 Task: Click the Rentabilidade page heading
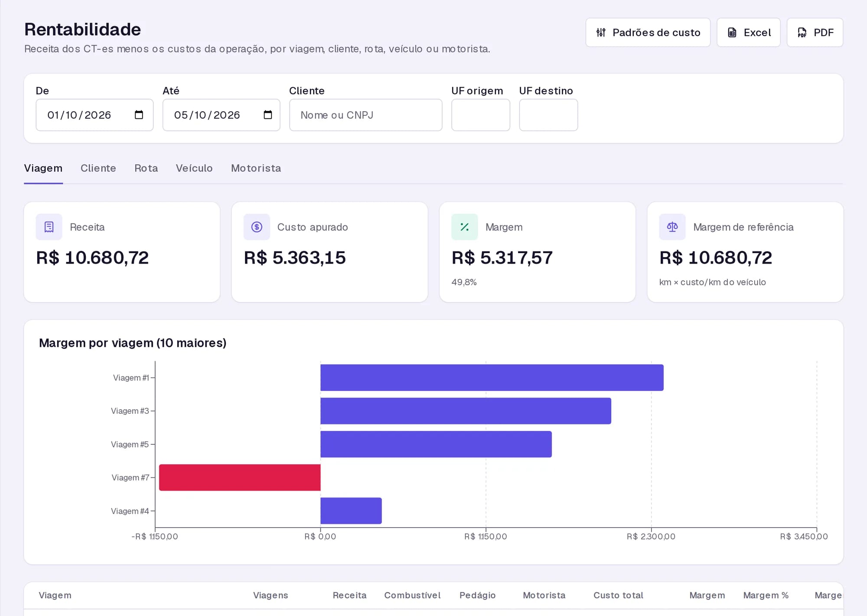[x=83, y=29]
